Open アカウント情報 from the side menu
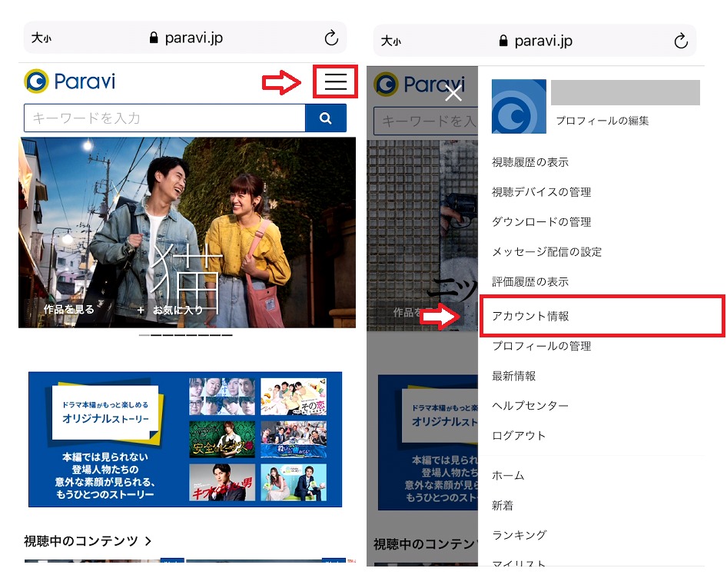Viewport: 727px width, 588px height. click(x=530, y=316)
